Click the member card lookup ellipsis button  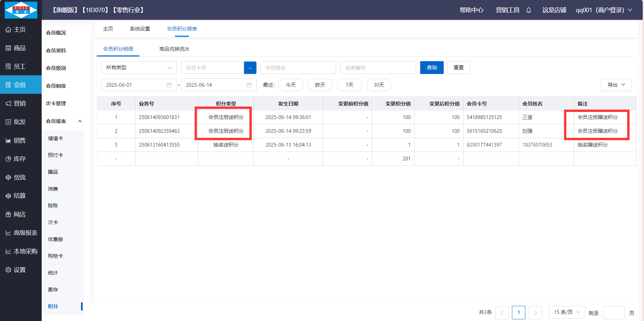pos(250,68)
